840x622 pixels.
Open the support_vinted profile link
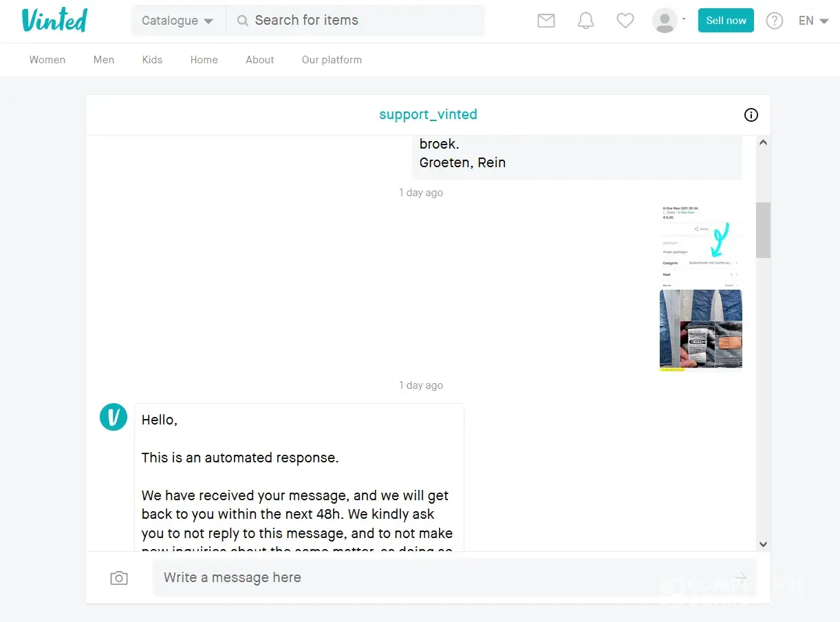tap(428, 115)
